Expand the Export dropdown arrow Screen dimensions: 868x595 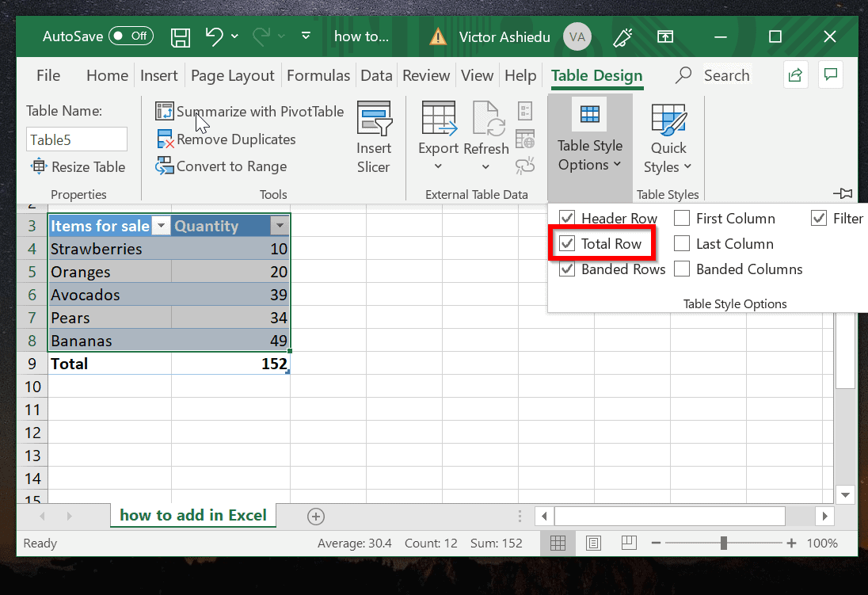[x=439, y=166]
